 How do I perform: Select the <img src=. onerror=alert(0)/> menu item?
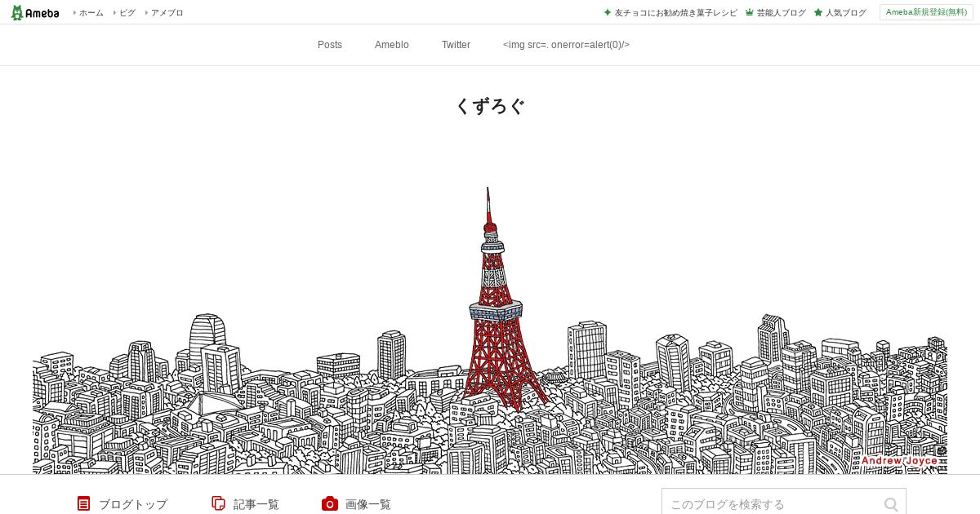566,45
